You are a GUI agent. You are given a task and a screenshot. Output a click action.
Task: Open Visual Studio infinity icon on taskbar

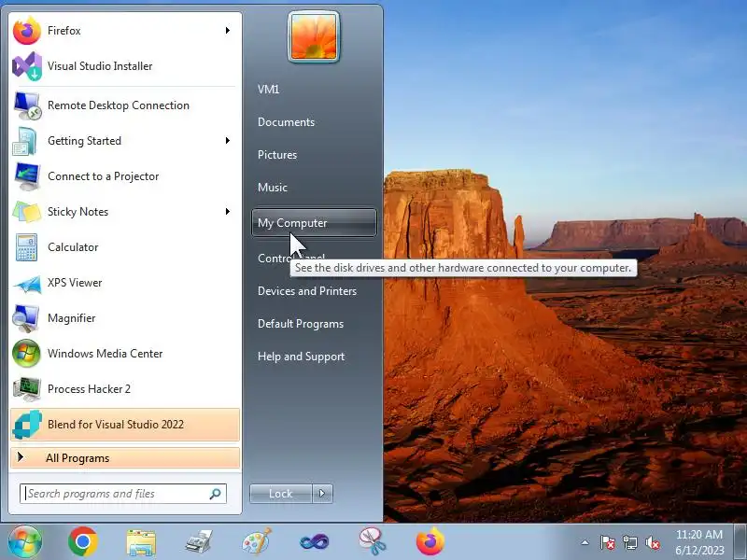[315, 542]
